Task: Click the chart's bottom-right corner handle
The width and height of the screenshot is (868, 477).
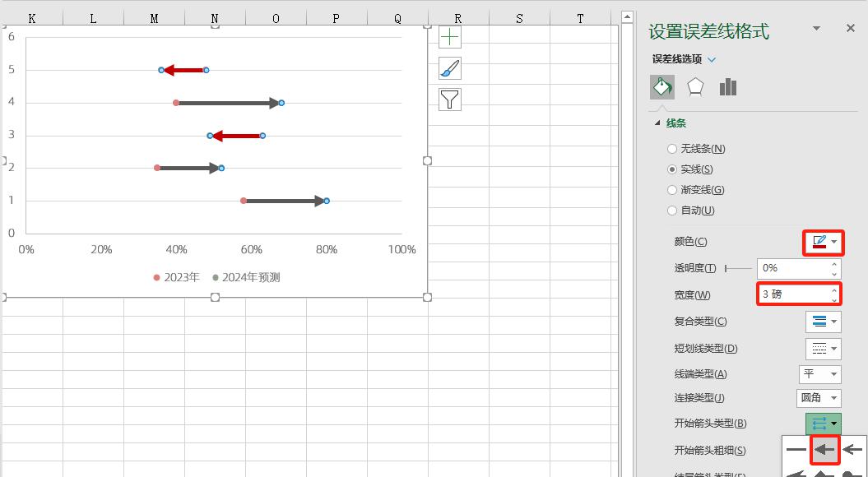Action: coord(427,297)
